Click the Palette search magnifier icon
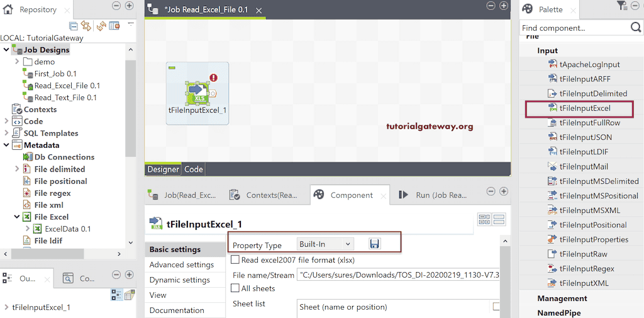Image resolution: width=644 pixels, height=318 pixels. [635, 28]
